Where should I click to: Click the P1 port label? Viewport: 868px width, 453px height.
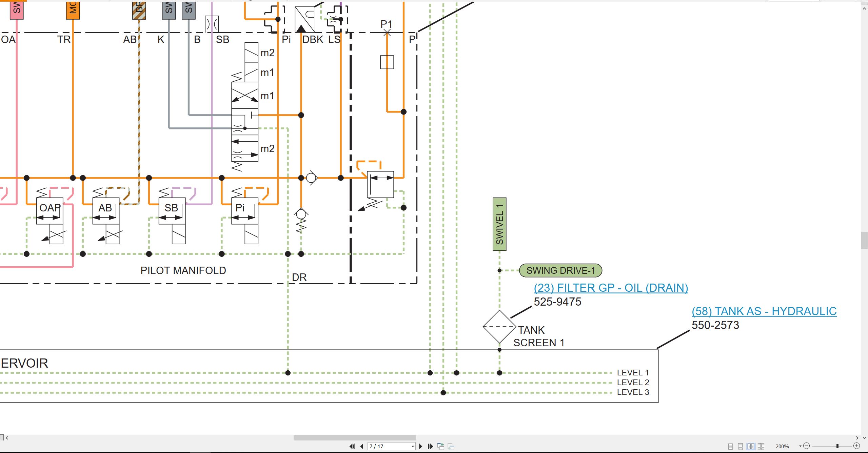(386, 24)
